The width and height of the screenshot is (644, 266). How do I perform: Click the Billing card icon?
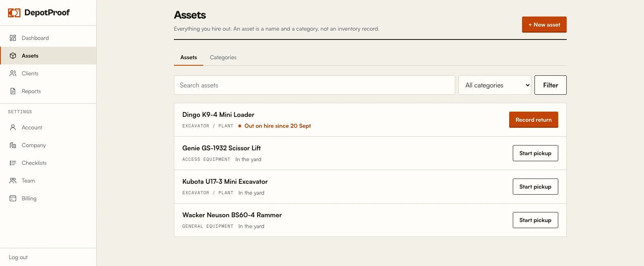(x=13, y=198)
